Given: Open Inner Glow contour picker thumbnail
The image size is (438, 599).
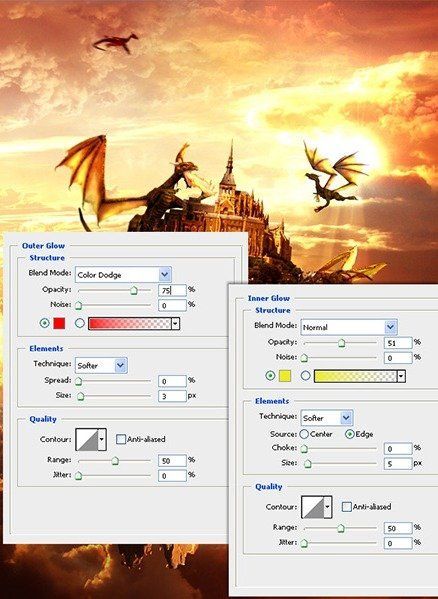Looking at the screenshot, I should click(x=312, y=507).
